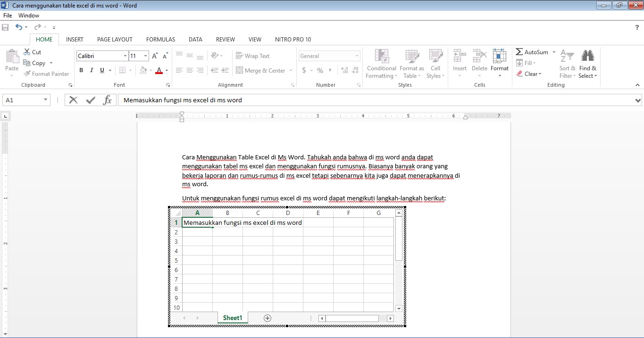The height and width of the screenshot is (338, 644).
Task: Click the Paste clipboard icon
Action: coord(12,57)
